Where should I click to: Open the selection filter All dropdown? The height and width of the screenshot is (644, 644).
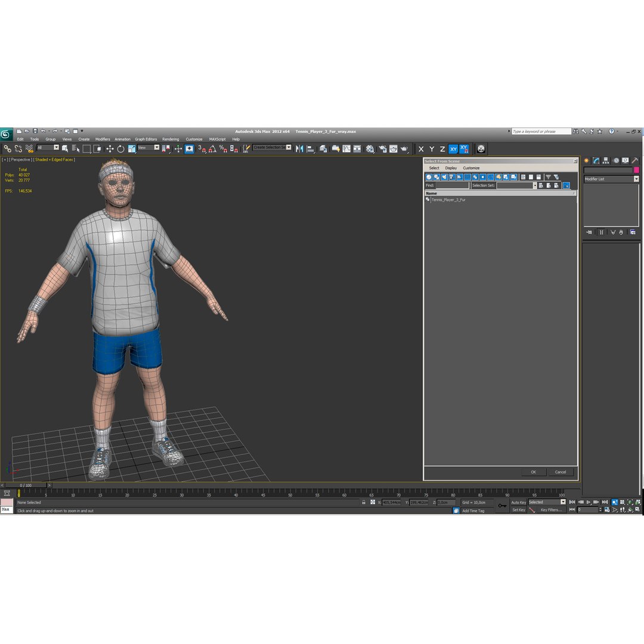tap(56, 147)
